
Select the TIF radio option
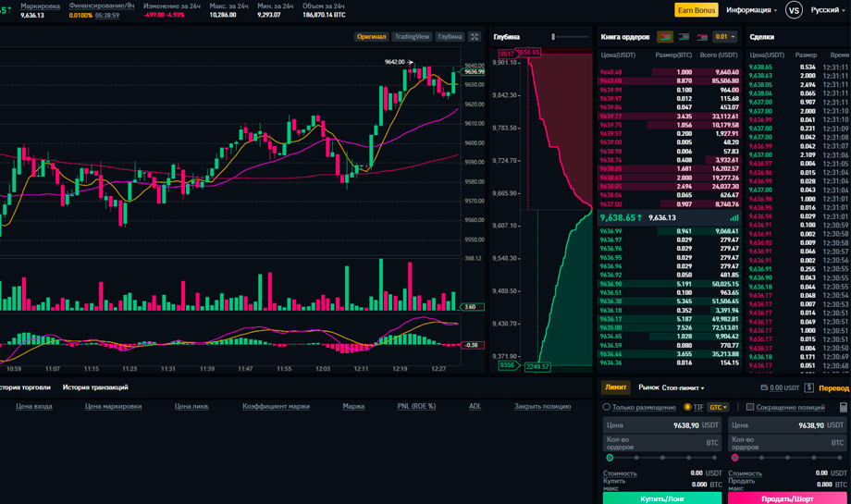(x=687, y=407)
